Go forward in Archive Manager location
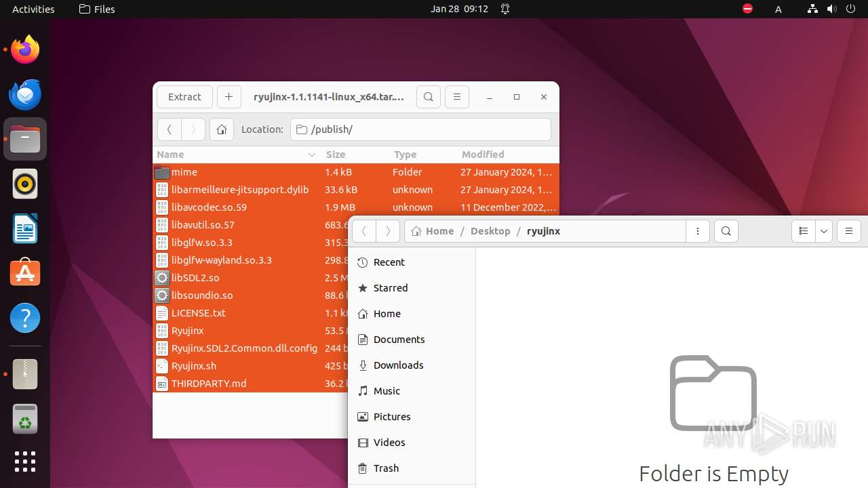The height and width of the screenshot is (488, 868). [x=193, y=129]
